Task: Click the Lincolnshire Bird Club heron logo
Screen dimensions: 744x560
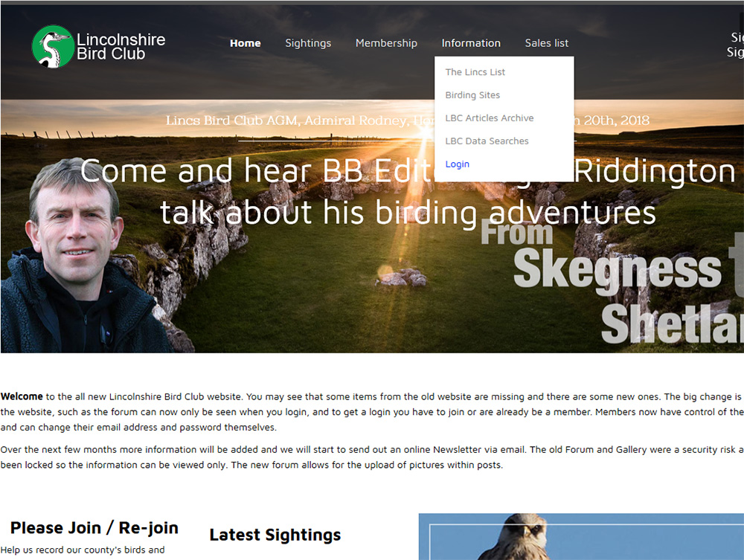Action: [52, 46]
